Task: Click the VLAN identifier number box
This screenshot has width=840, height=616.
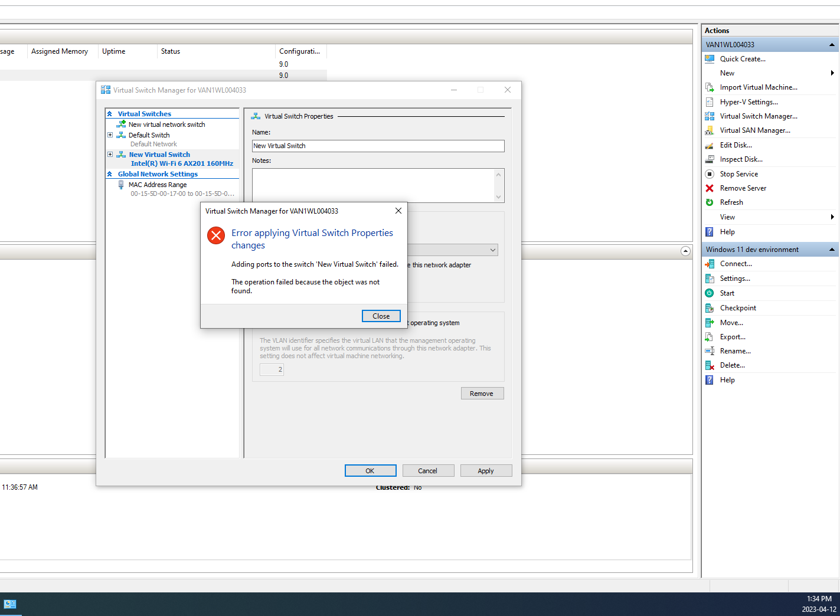Action: pyautogui.click(x=272, y=369)
